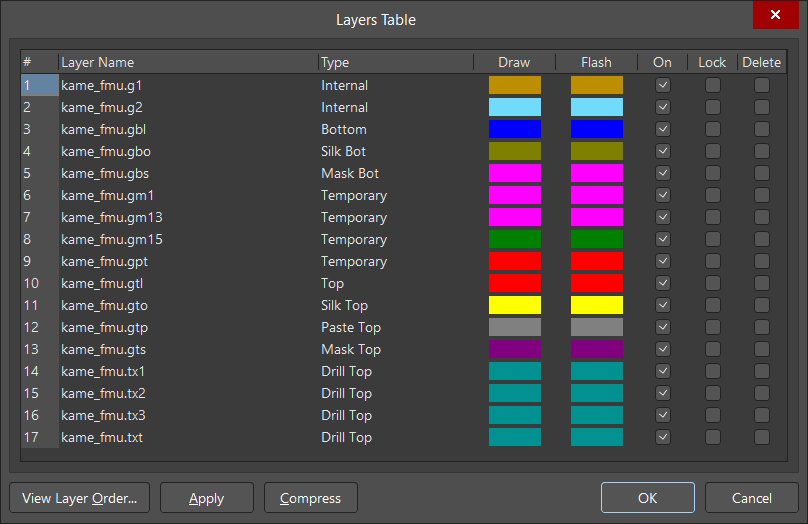Cancel the Layers Table dialog

coord(752,498)
